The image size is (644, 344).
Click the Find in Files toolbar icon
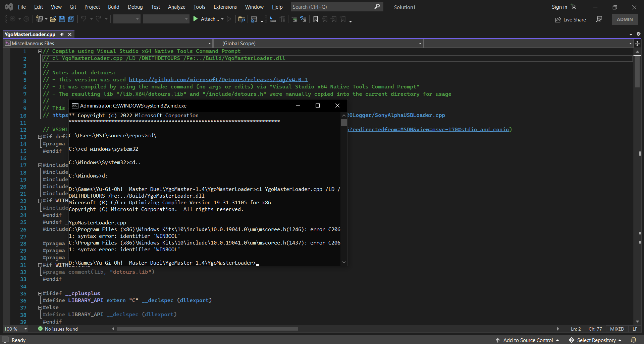coord(242,19)
